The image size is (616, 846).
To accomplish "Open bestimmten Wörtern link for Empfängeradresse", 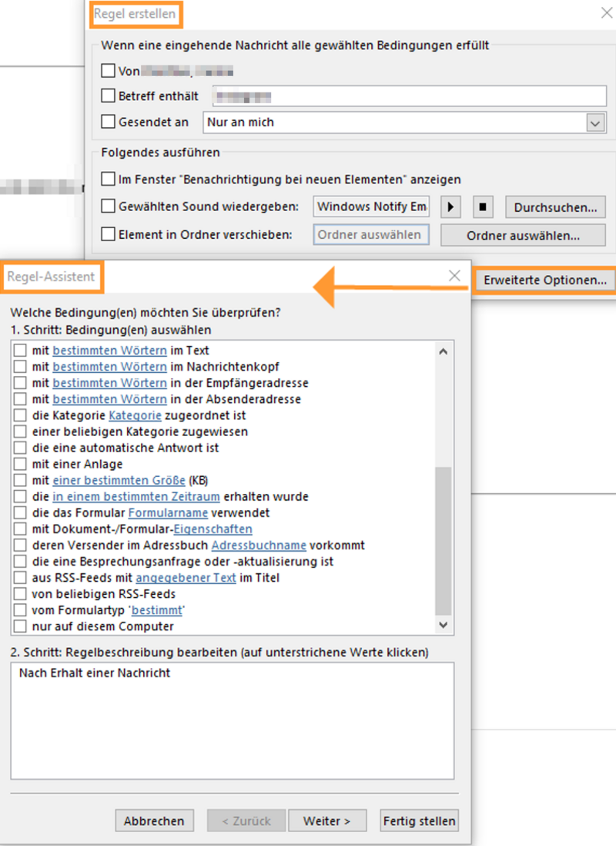I will (x=109, y=382).
